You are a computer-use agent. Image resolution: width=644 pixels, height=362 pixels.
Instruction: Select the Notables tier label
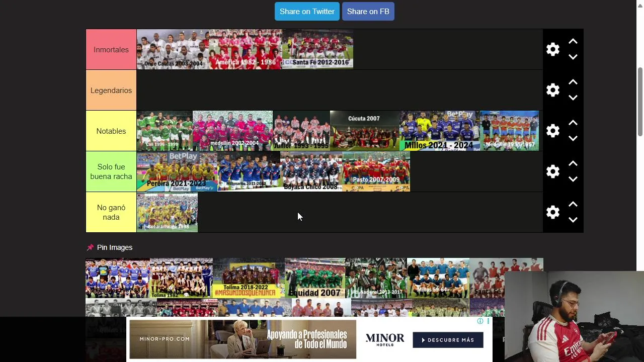coord(111,131)
